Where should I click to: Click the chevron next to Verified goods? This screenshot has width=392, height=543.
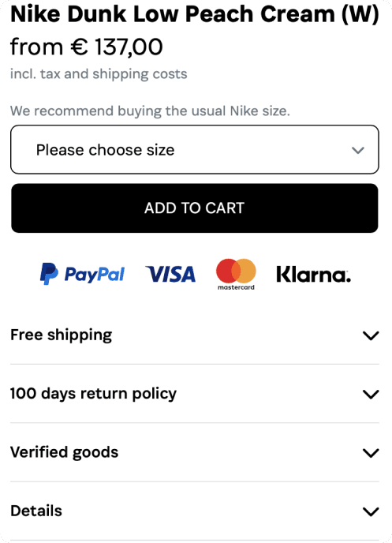pyautogui.click(x=371, y=452)
